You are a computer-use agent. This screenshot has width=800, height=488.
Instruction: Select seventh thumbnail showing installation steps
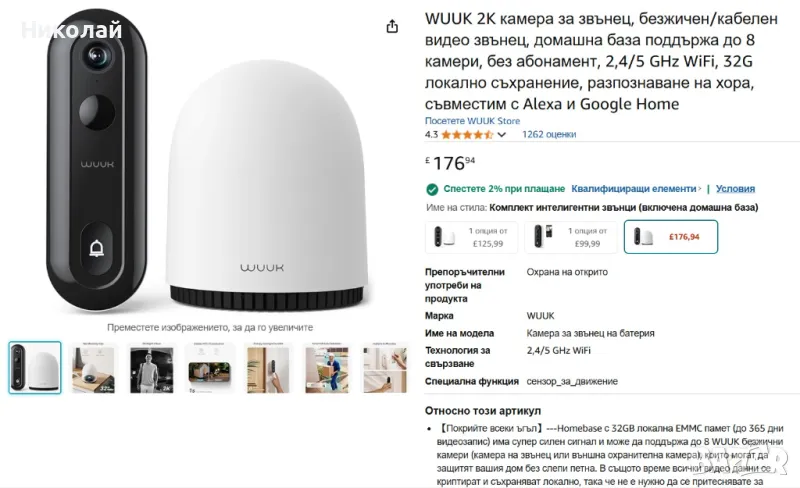coord(385,369)
